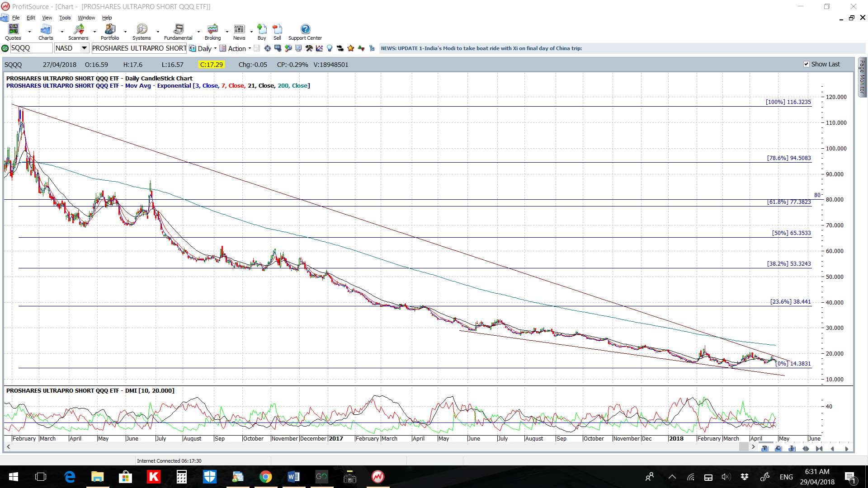
Task: Open the Page Monitor side tab
Action: pyautogui.click(x=862, y=77)
